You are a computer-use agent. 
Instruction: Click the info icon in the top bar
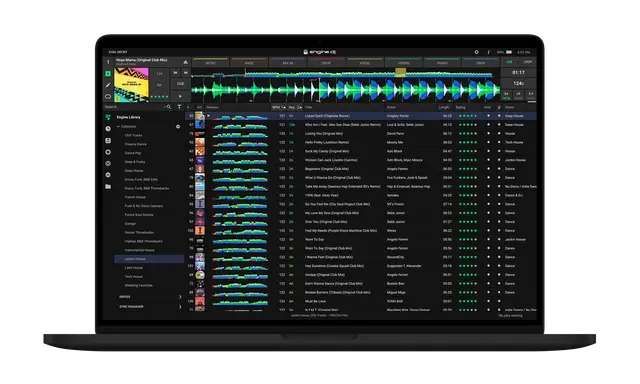click(x=489, y=52)
